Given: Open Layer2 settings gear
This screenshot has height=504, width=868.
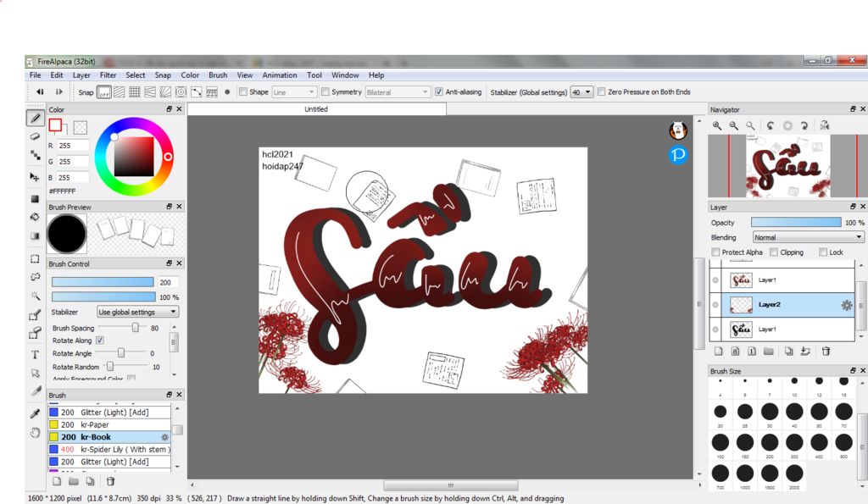Looking at the screenshot, I should click(x=847, y=305).
